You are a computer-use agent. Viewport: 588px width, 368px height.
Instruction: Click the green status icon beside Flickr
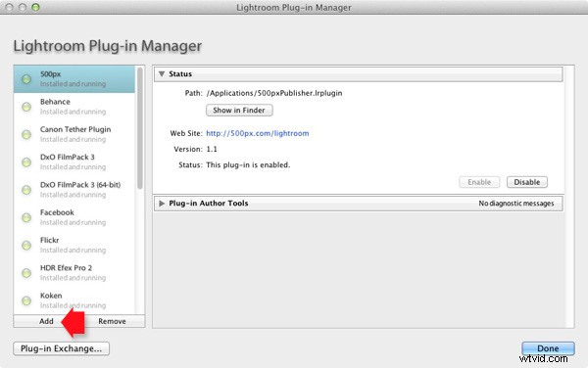(26, 246)
